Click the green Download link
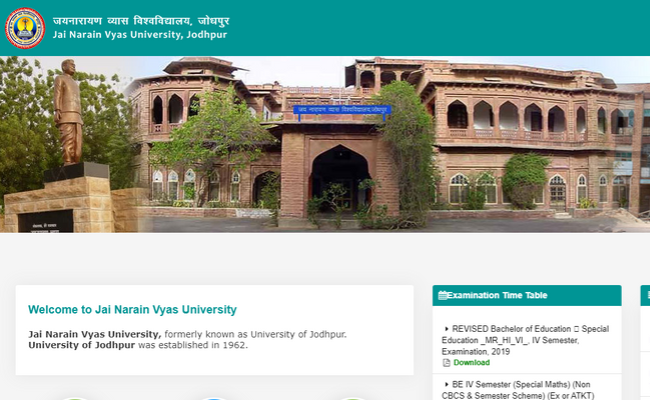 tap(471, 363)
